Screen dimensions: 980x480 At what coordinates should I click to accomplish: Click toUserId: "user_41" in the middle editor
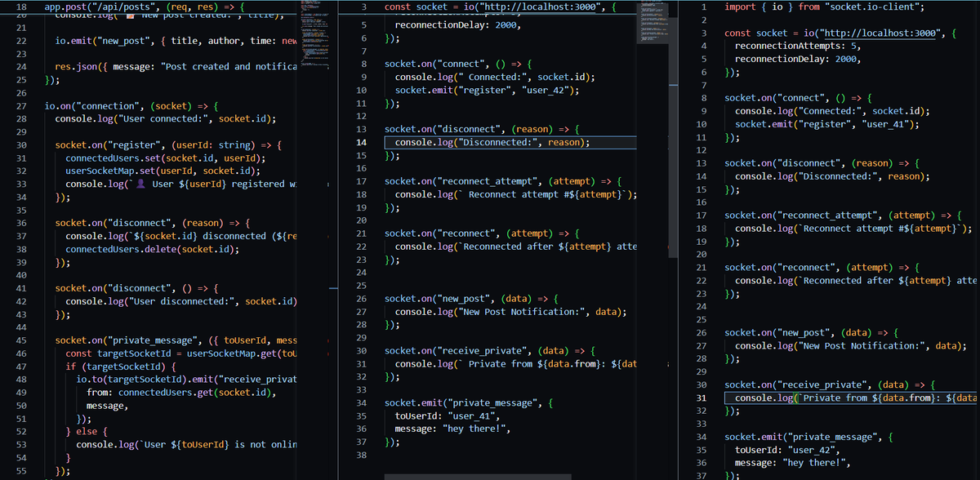coord(446,416)
